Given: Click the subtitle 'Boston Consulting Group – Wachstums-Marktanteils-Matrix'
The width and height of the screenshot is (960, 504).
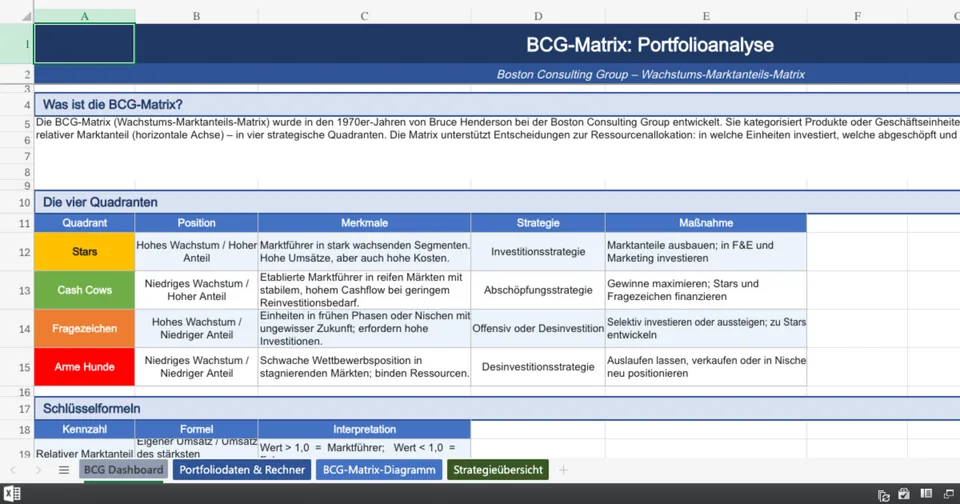Looking at the screenshot, I should click(650, 75).
